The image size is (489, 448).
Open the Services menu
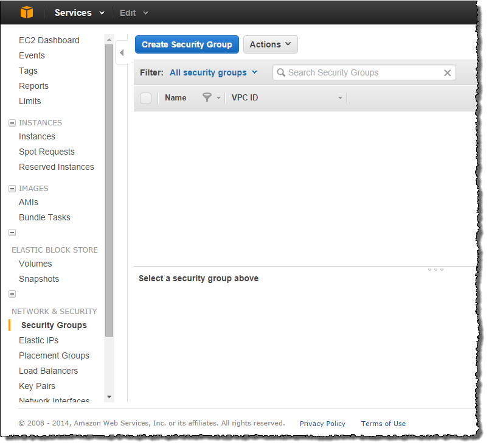(x=80, y=13)
